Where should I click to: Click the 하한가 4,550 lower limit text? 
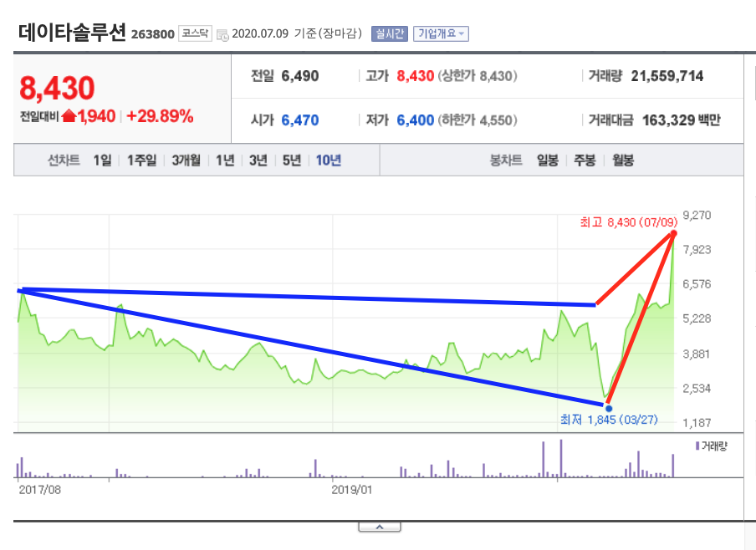(x=478, y=120)
